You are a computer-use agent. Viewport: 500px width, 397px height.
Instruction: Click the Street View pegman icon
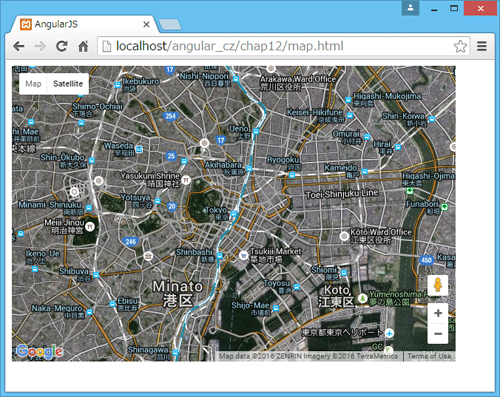pyautogui.click(x=438, y=285)
